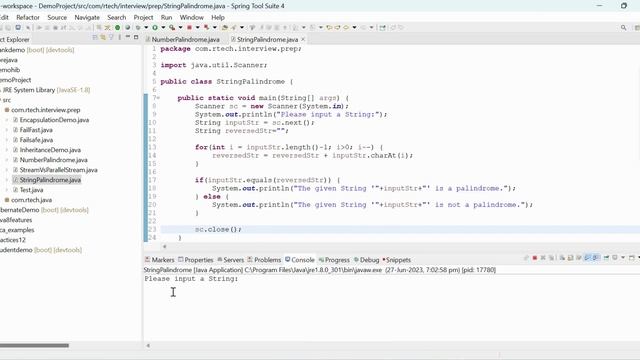Click the green Run button in the toolbar
640x360 pixels.
pos(155,28)
